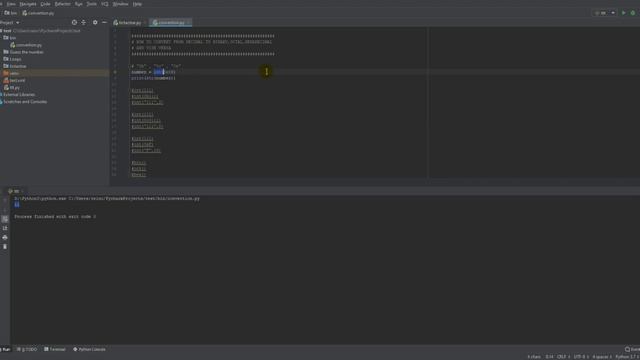640x360 pixels.
Task: Click the Python interpreter status widget
Action: [x=627, y=357]
